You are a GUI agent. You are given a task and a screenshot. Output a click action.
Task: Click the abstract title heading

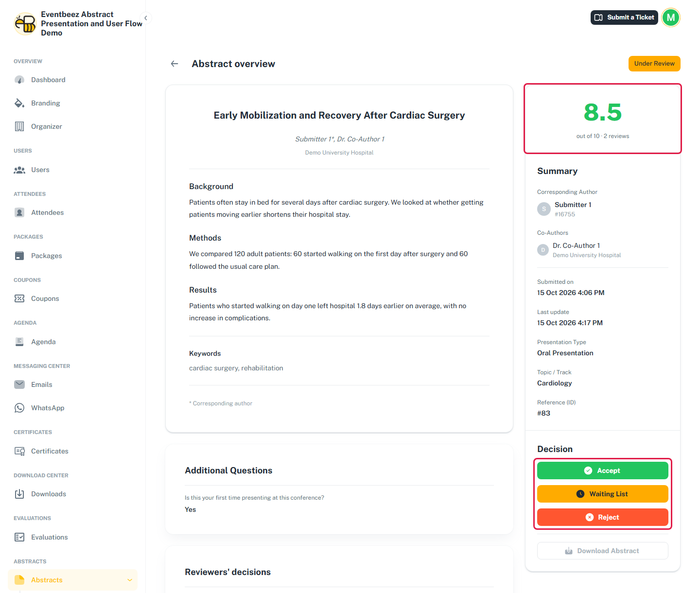339,115
